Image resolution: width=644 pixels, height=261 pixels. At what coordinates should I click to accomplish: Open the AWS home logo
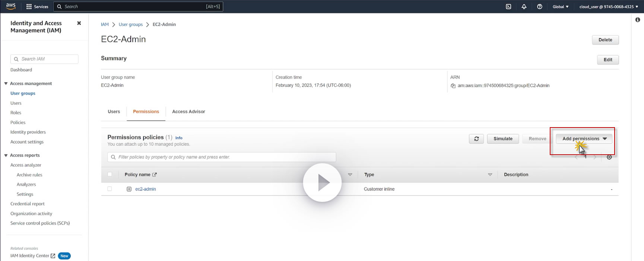click(x=11, y=6)
